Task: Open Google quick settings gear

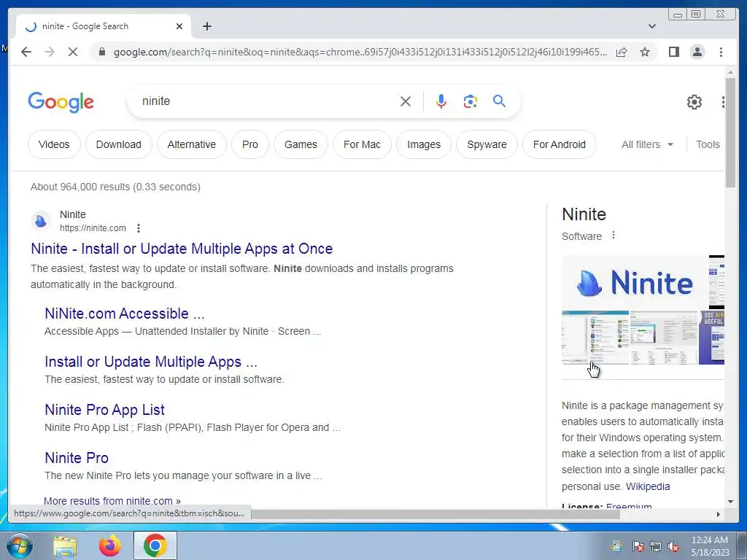Action: (x=694, y=102)
